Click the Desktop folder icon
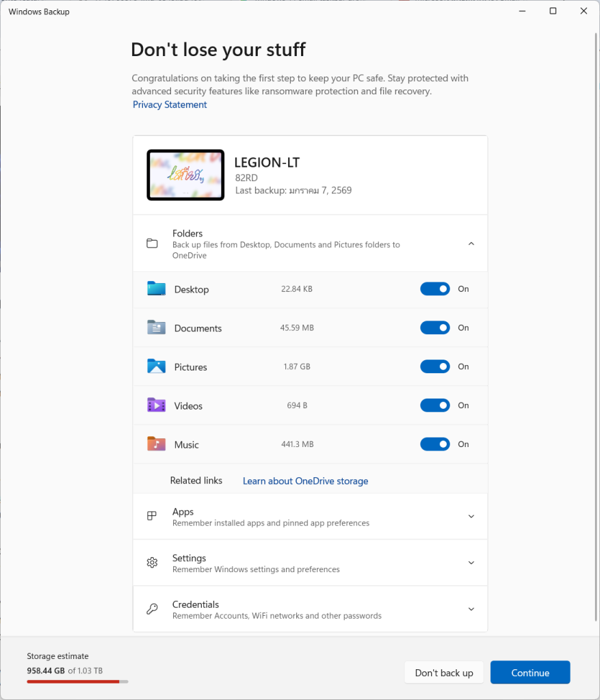This screenshot has height=700, width=600. 156,289
